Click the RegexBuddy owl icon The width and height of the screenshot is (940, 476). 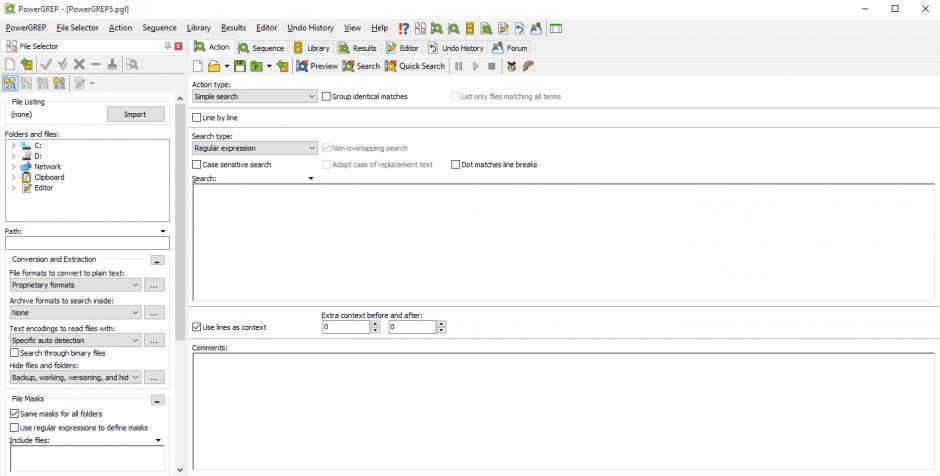tap(511, 66)
